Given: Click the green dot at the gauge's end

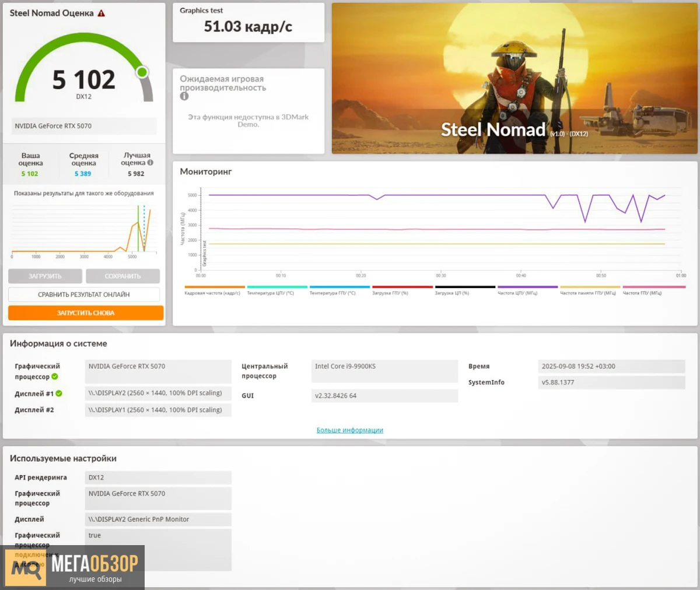Looking at the screenshot, I should point(142,72).
